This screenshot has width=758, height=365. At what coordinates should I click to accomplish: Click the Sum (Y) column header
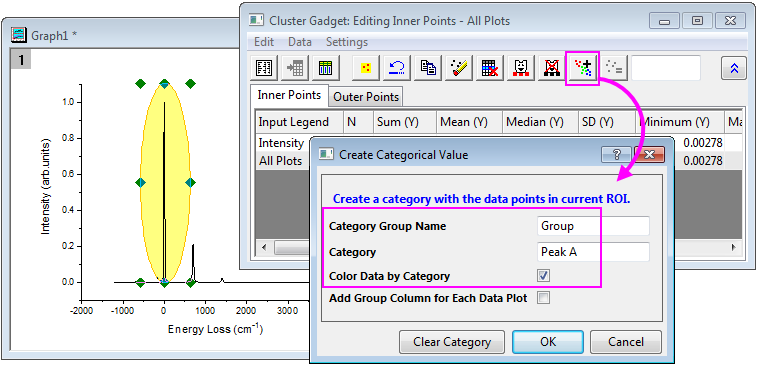[x=405, y=122]
